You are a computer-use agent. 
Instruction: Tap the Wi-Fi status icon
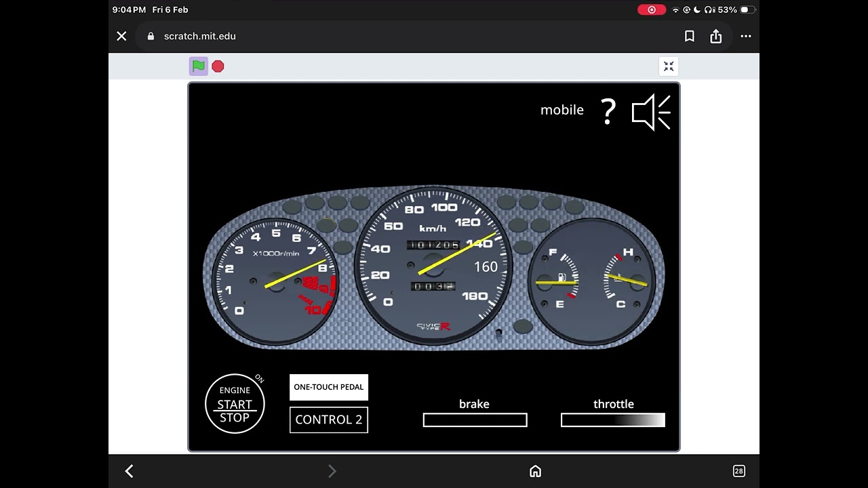(675, 9)
